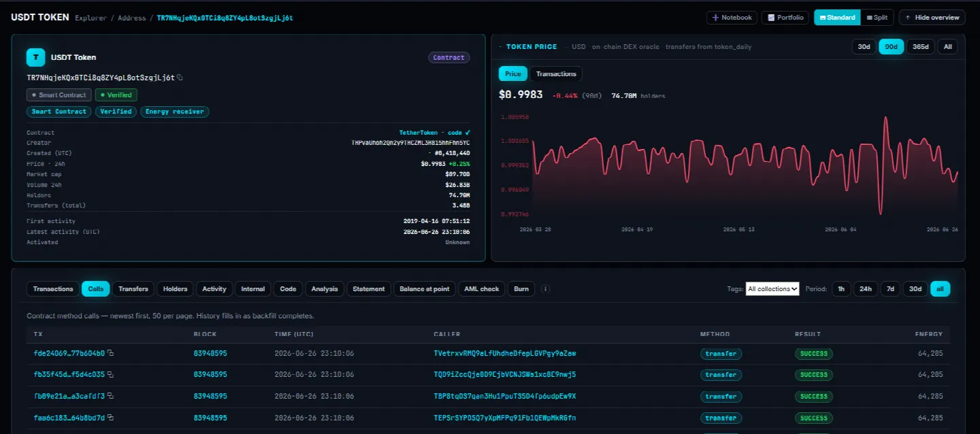The image size is (980, 434).
Task: Open the Holders tab
Action: (175, 289)
